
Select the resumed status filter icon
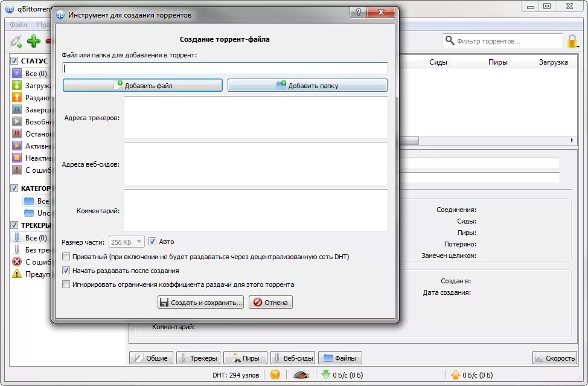pos(17,121)
